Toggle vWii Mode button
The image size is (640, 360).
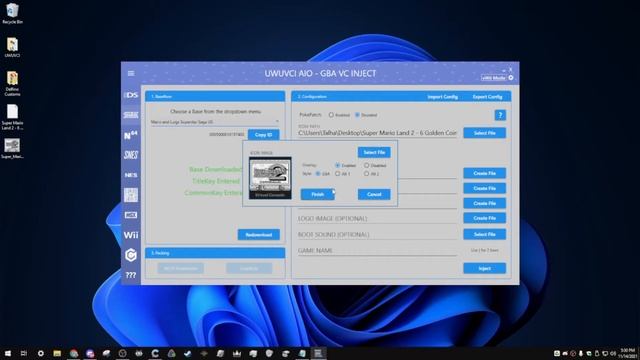tap(493, 78)
